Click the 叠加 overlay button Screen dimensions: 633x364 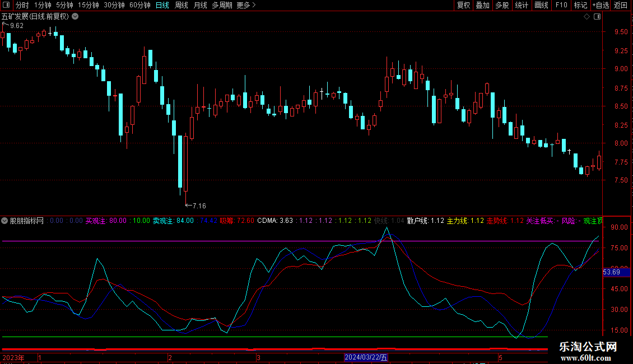click(x=482, y=5)
